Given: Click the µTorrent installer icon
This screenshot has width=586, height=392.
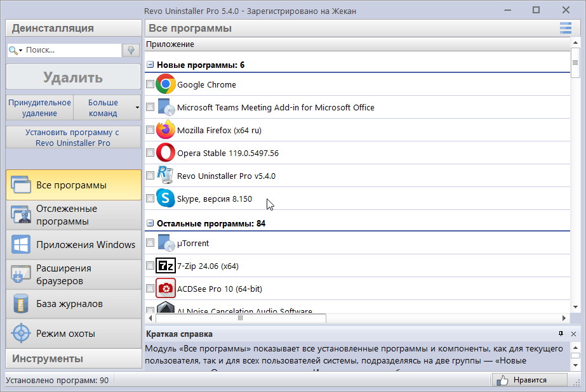Looking at the screenshot, I should point(166,243).
